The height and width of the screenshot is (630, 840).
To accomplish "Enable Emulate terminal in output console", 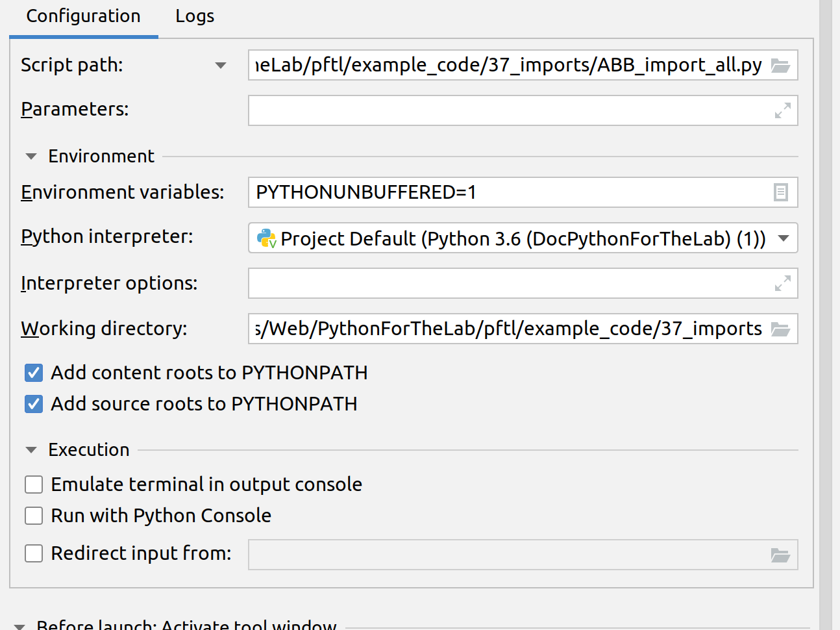I will pos(33,484).
